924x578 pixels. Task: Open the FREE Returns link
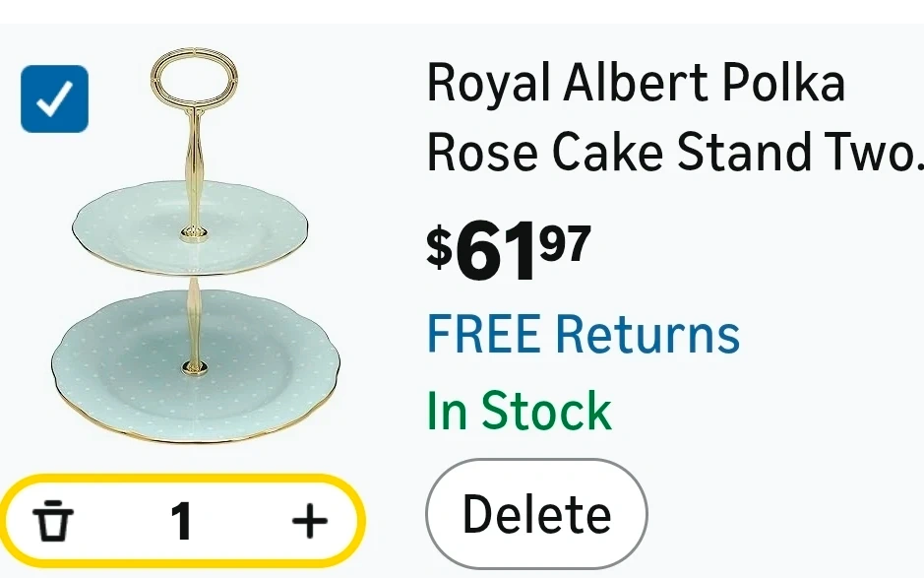click(x=584, y=333)
